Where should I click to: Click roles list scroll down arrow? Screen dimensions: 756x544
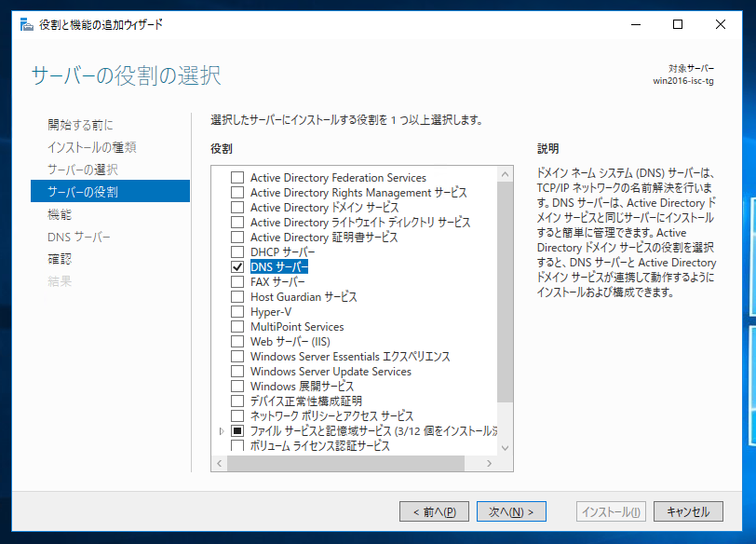click(505, 448)
